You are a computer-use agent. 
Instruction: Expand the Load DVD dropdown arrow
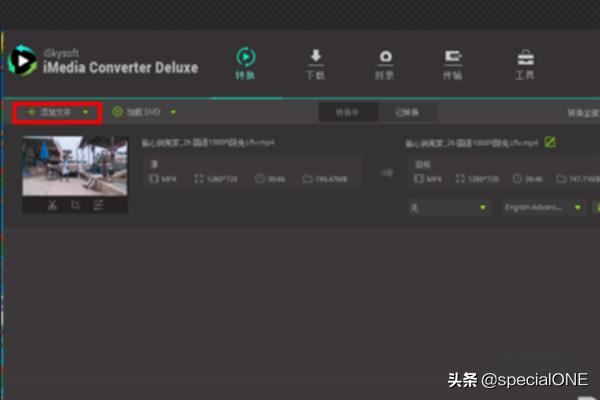point(173,112)
